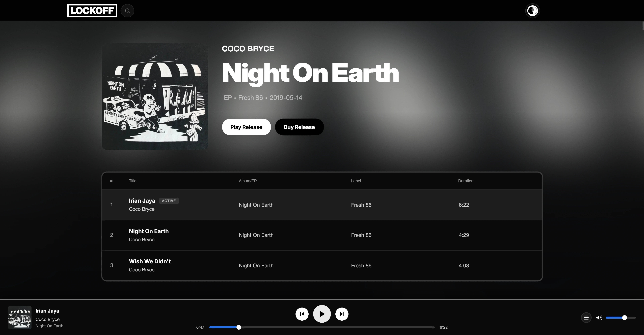Skip to the previous track
Screen dimensions: 644x335
point(302,314)
